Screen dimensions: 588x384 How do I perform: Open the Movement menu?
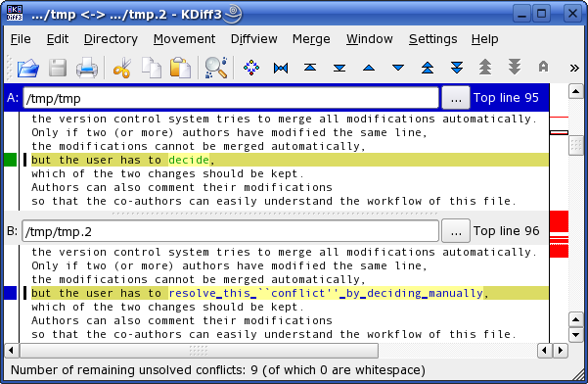184,39
